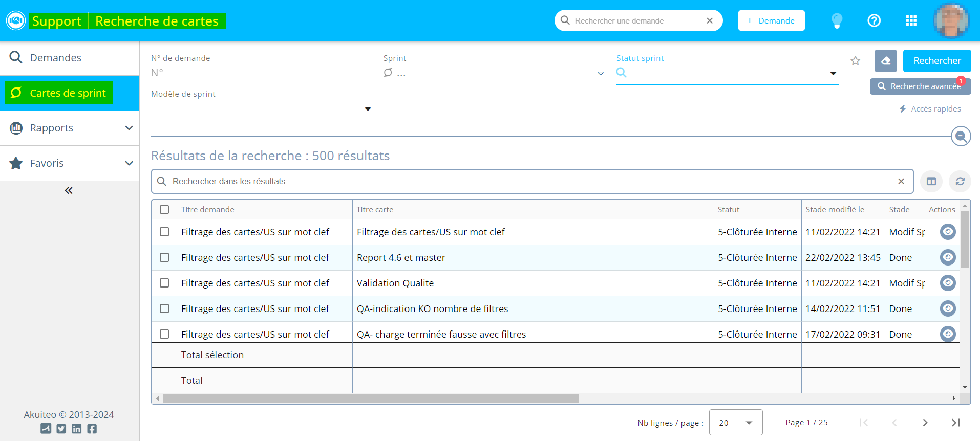980x441 pixels.
Task: Open the apps grid menu icon
Action: click(911, 20)
